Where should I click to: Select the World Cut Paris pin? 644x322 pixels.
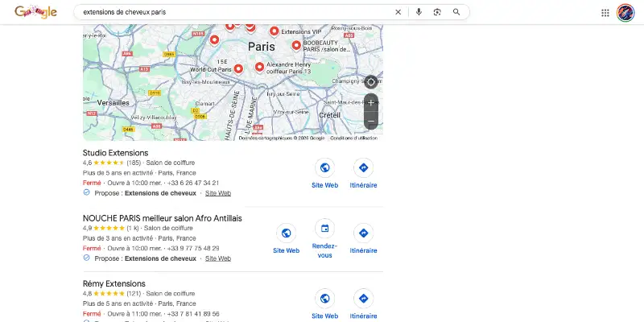[x=238, y=69]
